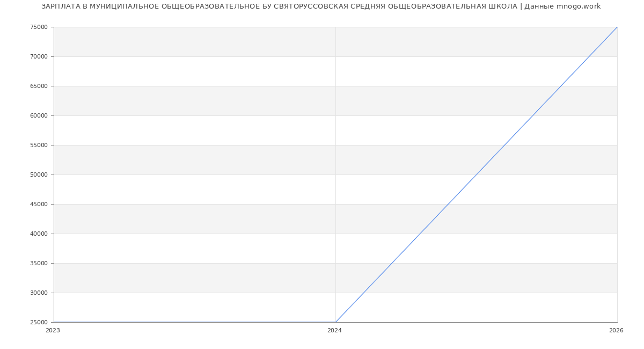Click the vertical 2024 gridline at 60000
Image resolution: width=644 pixels, height=349 pixels.
point(335,115)
